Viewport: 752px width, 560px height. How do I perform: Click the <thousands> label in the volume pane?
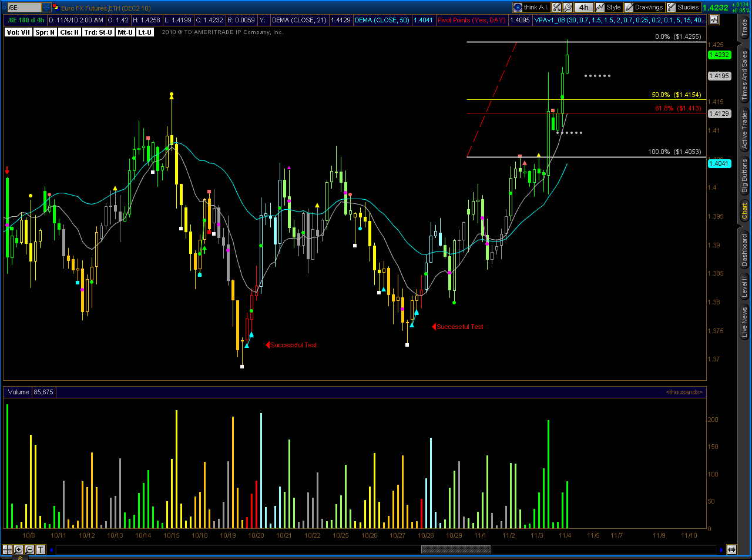[684, 392]
